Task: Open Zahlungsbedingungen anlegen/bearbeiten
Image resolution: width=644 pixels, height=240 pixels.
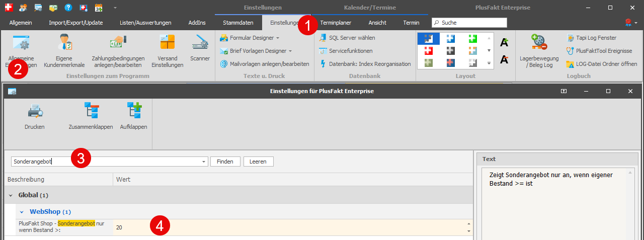Action: 118,51
